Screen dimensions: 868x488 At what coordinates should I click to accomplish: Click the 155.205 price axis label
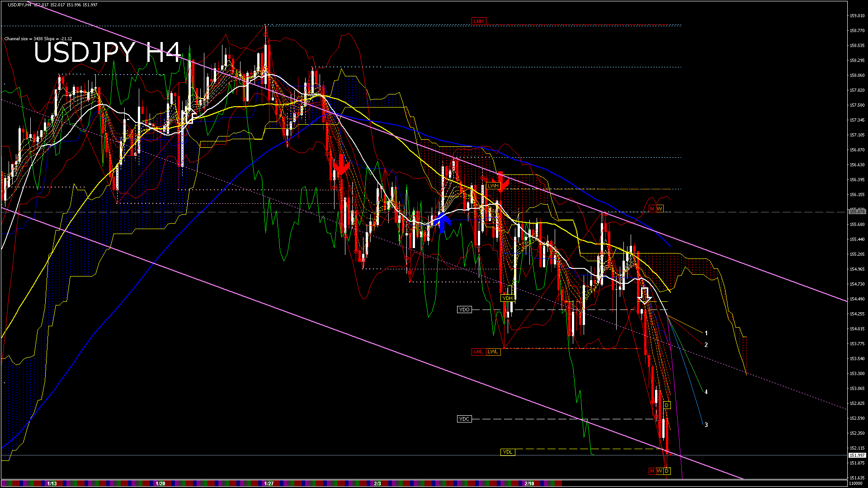pos(857,254)
